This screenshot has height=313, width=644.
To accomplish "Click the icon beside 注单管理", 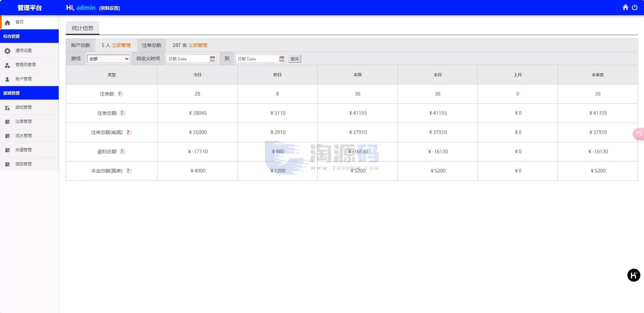I will 7,122.
